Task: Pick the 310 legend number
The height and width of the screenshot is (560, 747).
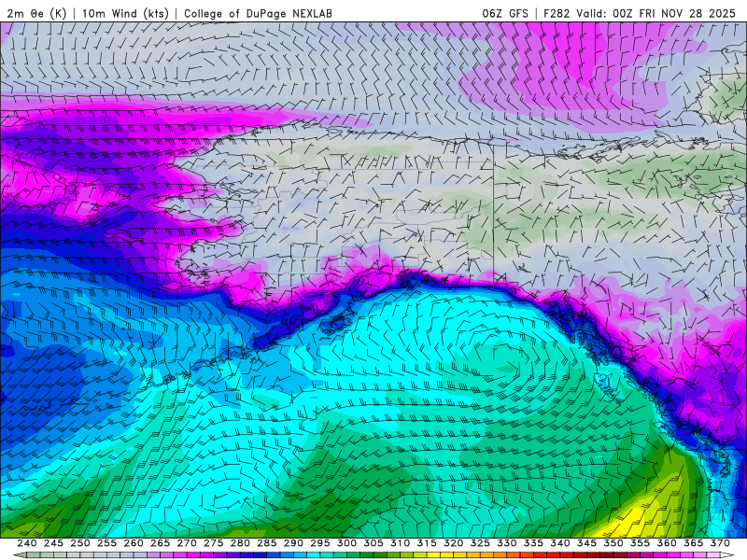Action: pyautogui.click(x=401, y=543)
